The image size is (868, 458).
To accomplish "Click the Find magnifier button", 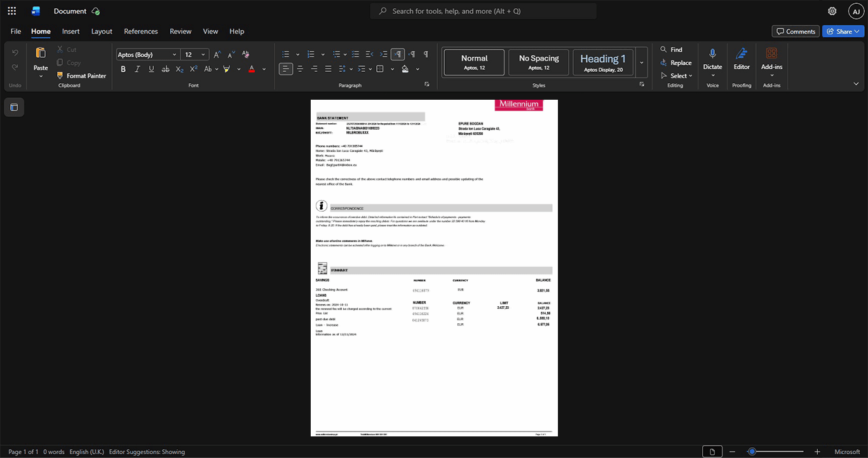I will click(x=672, y=50).
